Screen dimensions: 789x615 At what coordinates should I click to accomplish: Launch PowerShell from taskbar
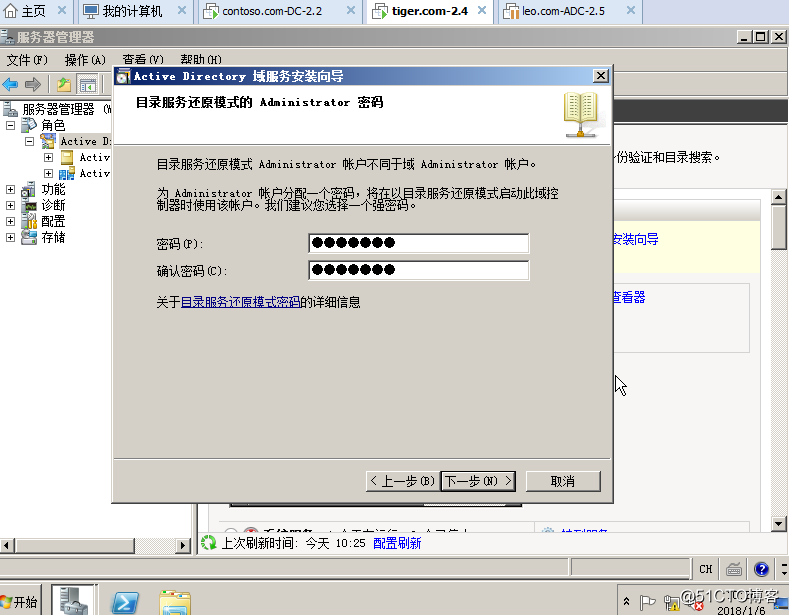[x=124, y=602]
